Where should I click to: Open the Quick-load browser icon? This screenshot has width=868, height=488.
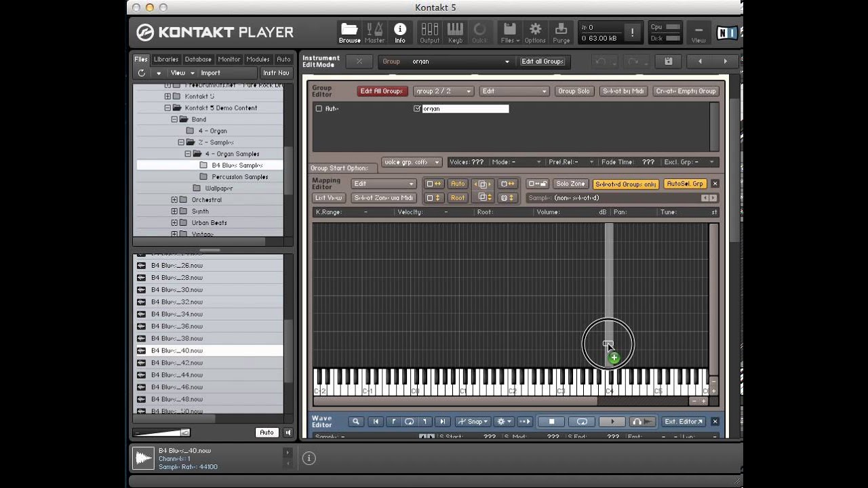click(479, 32)
